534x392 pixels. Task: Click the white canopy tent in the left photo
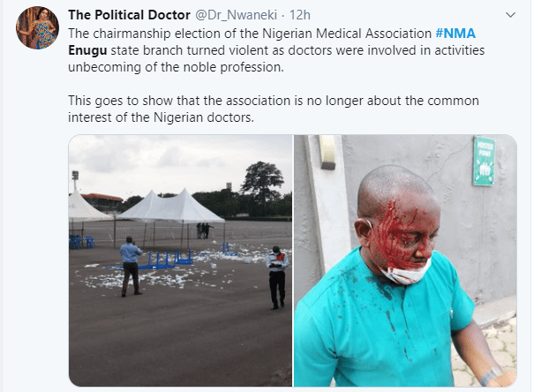177,209
